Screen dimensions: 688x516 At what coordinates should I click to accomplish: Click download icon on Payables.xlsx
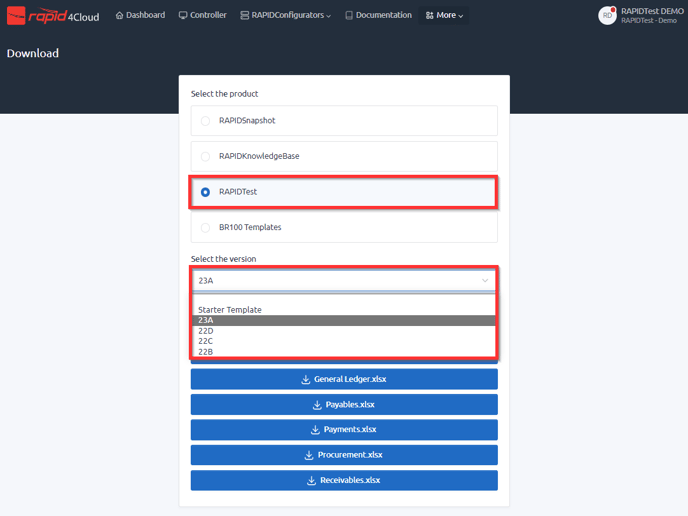pos(317,405)
